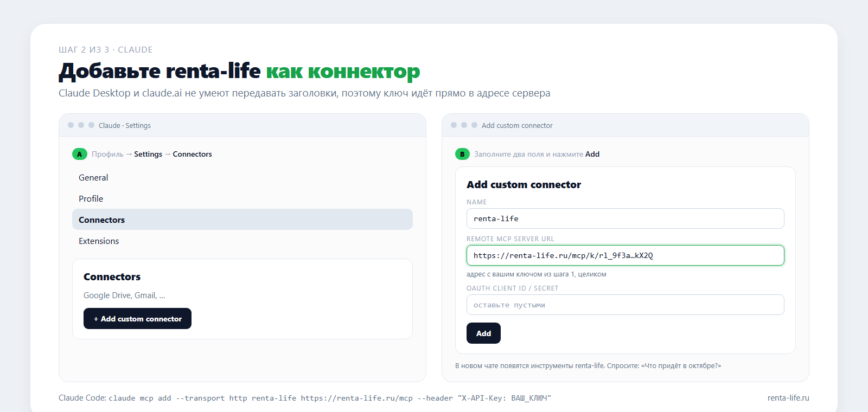The height and width of the screenshot is (412, 868).
Task: Click the Add custom connector button
Action: point(137,319)
